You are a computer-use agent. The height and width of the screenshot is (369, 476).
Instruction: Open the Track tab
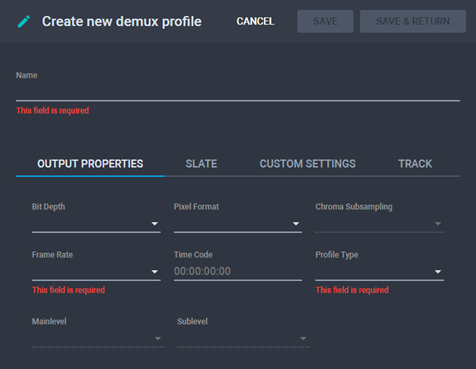click(415, 164)
